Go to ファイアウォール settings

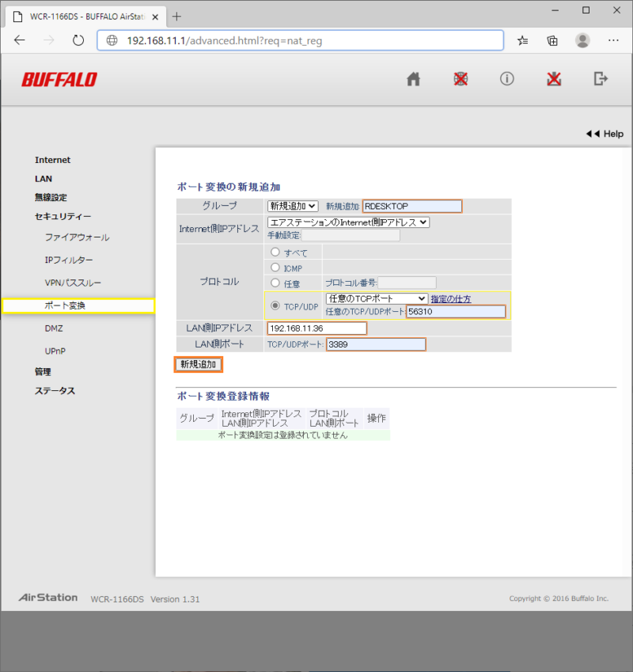tap(77, 237)
